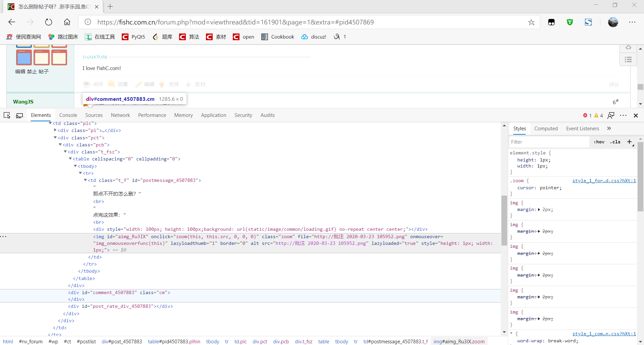Open the discuz! bookmark

(x=314, y=37)
